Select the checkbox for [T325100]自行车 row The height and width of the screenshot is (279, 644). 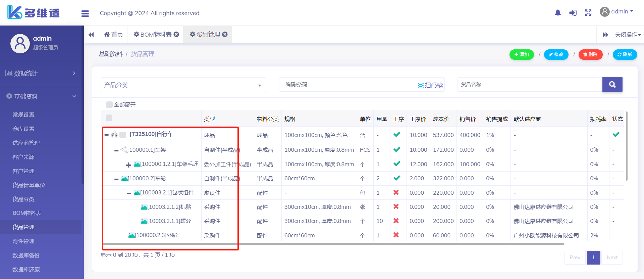(x=123, y=135)
